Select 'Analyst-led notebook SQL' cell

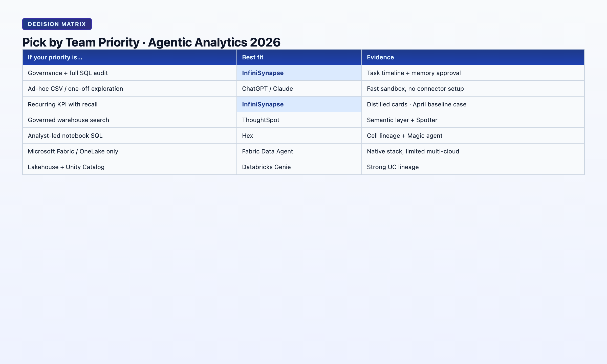pyautogui.click(x=129, y=135)
